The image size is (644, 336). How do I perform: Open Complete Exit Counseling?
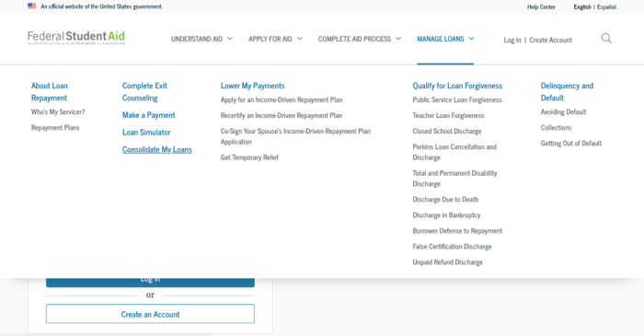tap(144, 92)
